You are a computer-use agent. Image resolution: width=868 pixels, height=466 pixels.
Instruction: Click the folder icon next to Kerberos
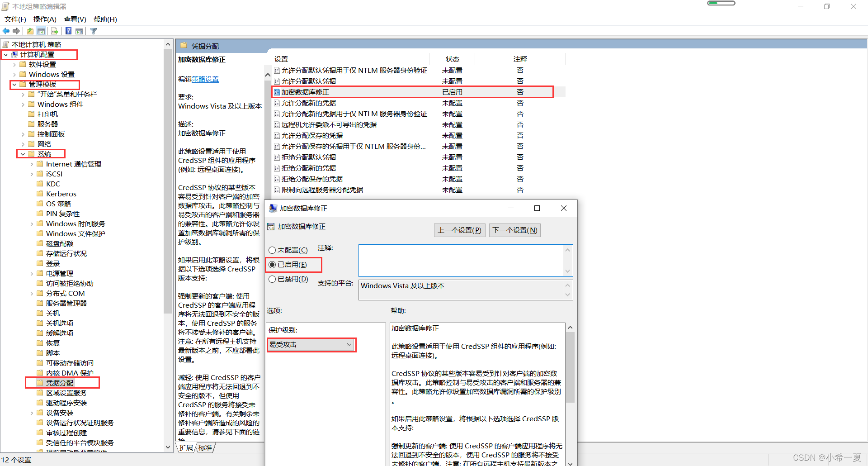(x=40, y=194)
